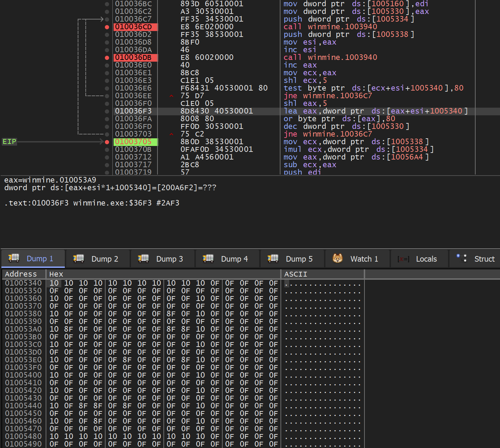Click the Dump 3 memory icon
The image size is (500, 448).
pyautogui.click(x=143, y=258)
